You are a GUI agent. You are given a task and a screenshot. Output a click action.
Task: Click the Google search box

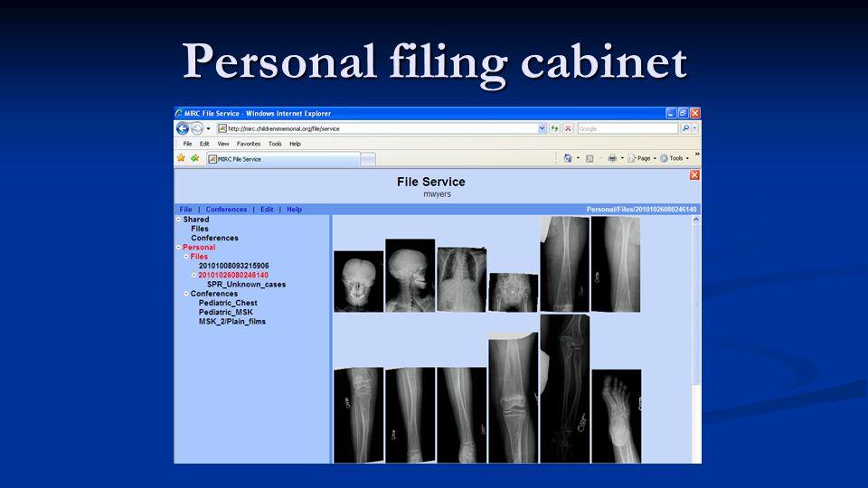[x=627, y=128]
